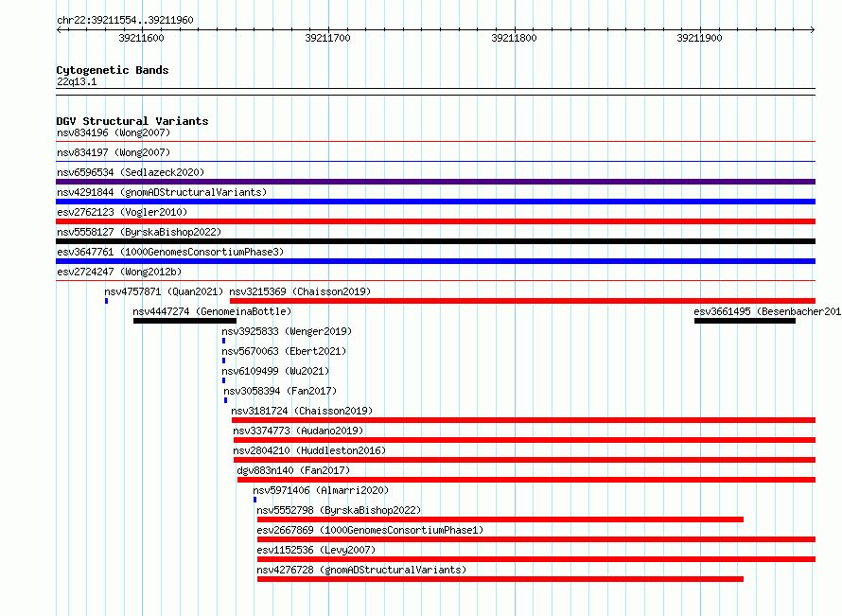Click the chr22:39211554..39211960 region label
842x616 pixels.
(x=125, y=21)
